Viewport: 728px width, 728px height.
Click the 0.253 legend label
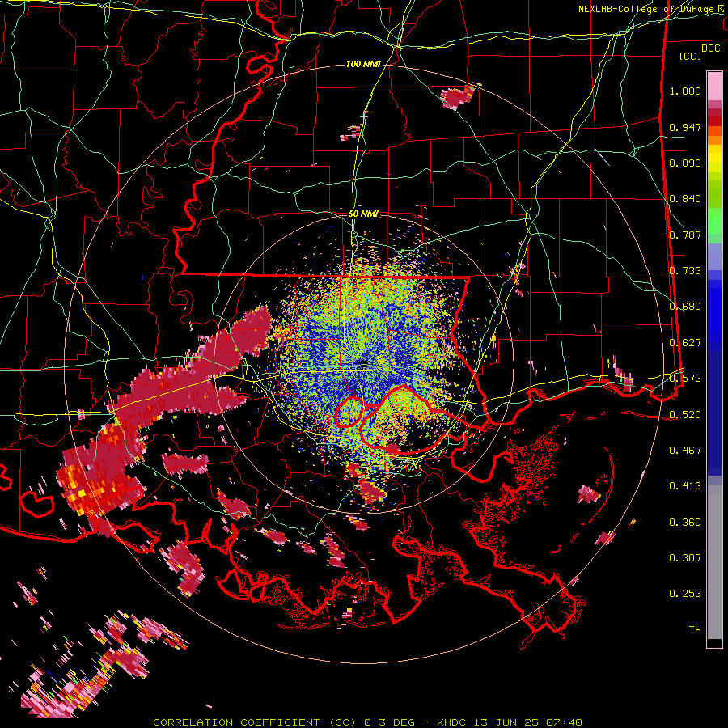pyautogui.click(x=685, y=594)
